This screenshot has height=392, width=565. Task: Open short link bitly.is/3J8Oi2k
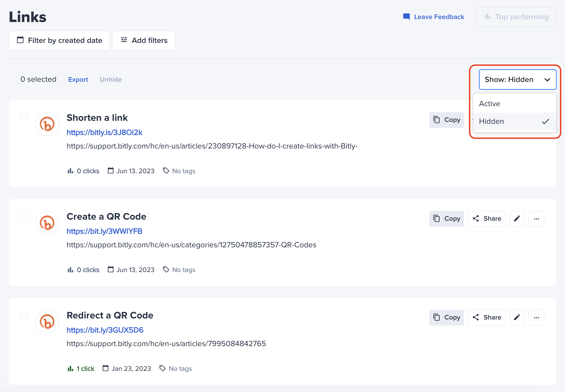(105, 132)
